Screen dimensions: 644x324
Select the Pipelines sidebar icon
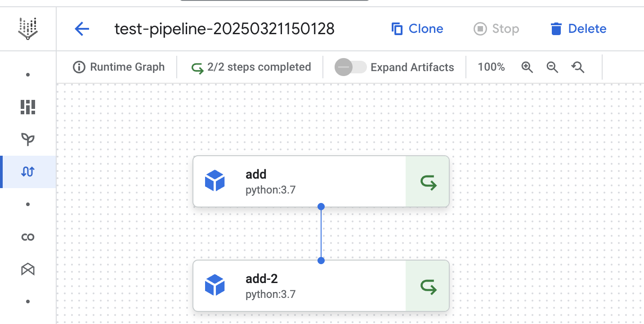click(28, 172)
